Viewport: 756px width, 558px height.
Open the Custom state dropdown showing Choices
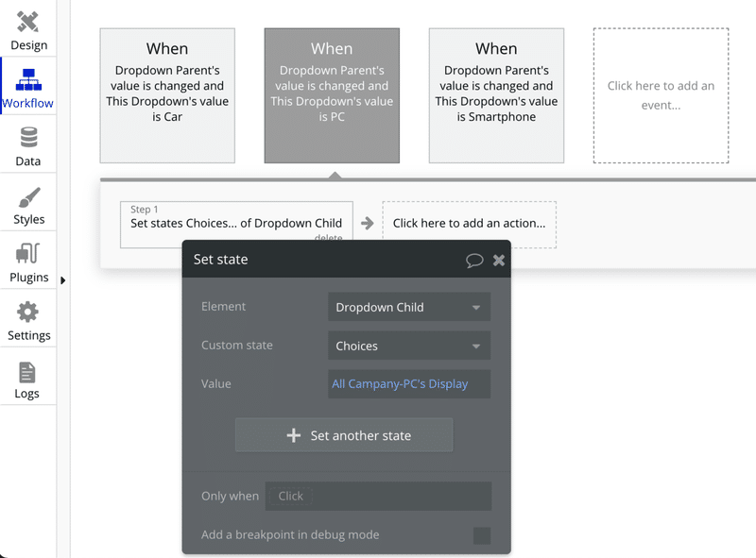click(x=409, y=346)
